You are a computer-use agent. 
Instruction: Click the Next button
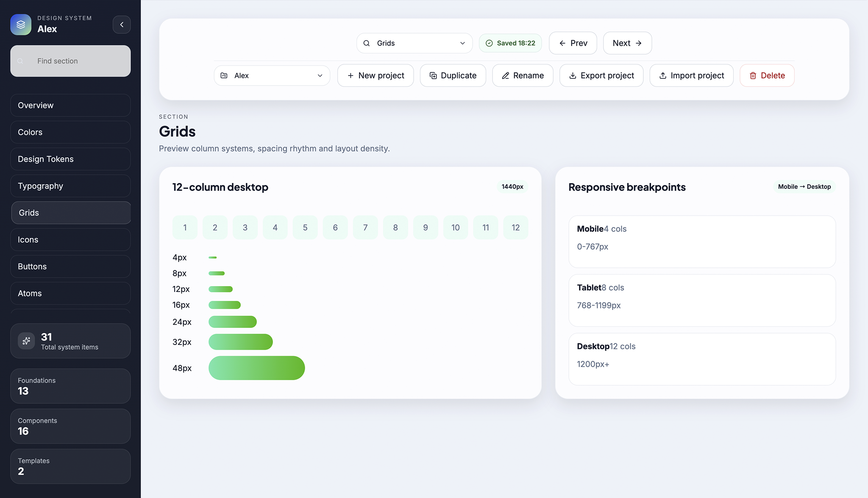click(627, 43)
